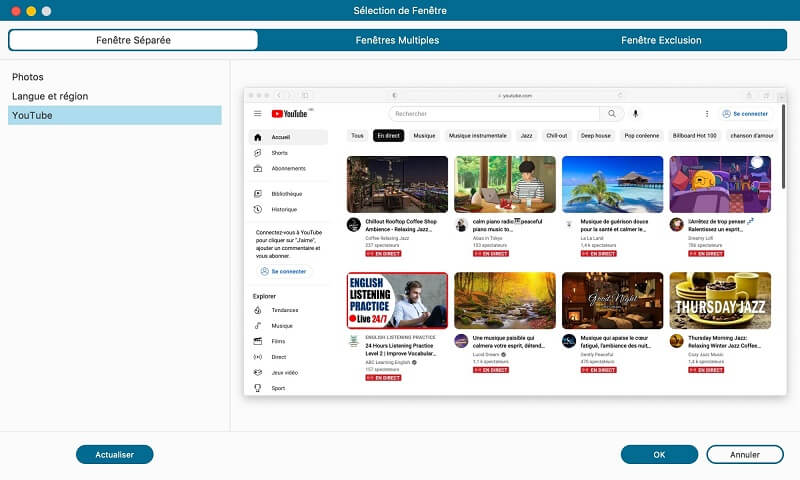Viewport: 800px width, 480px height.
Task: Open the Chillout Rooftop Coffee Shop thumbnail
Action: [397, 184]
